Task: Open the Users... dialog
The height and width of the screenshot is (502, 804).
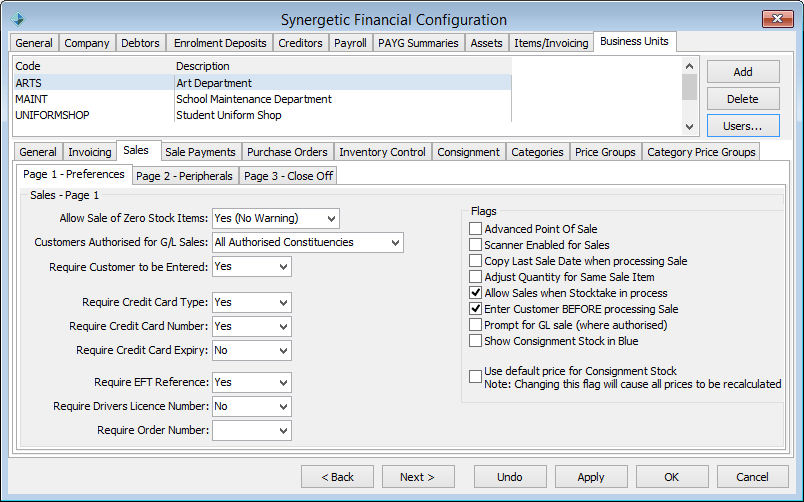Action: click(x=743, y=126)
